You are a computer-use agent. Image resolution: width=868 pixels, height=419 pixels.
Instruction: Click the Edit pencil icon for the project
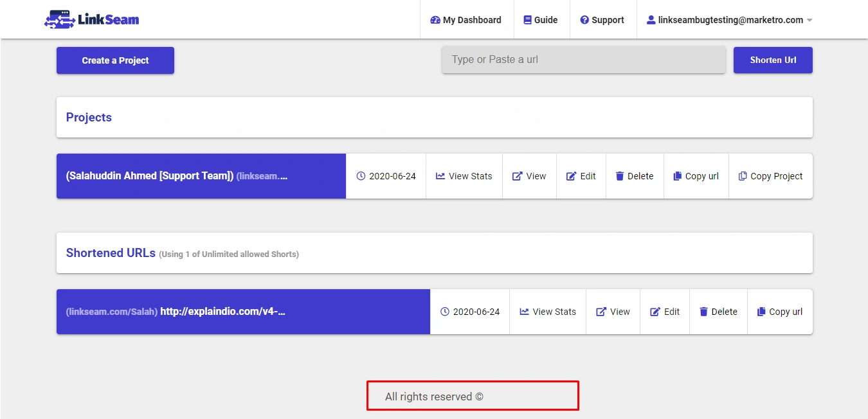click(570, 175)
